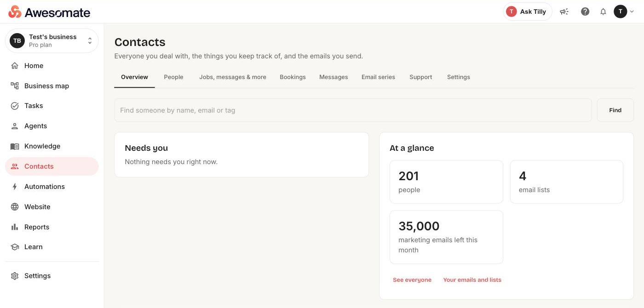Open the 201 people card
644x308 pixels.
446,182
